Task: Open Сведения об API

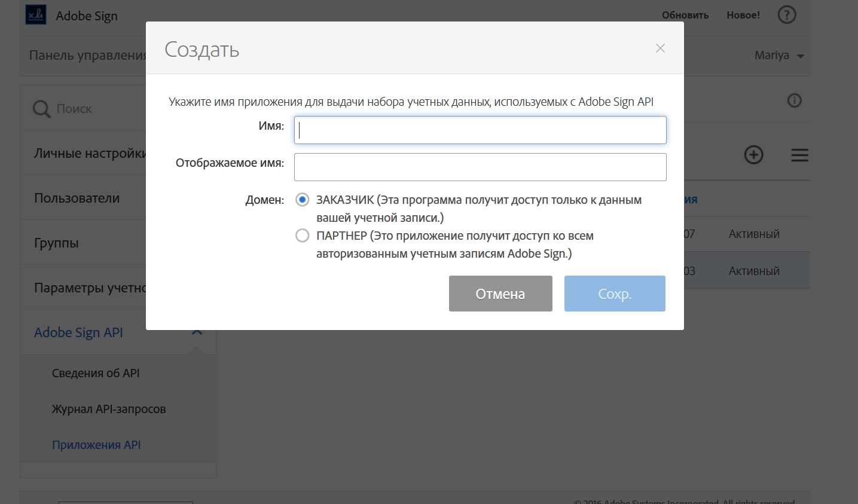Action: coord(96,373)
